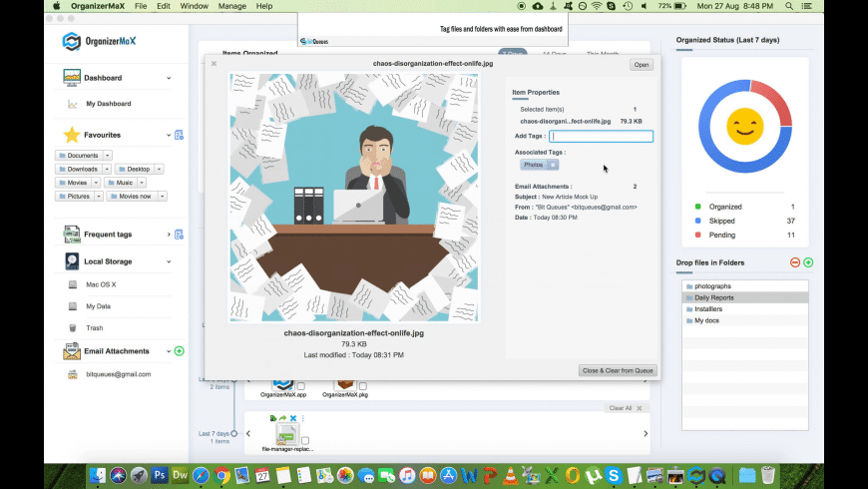Click the Local Storage drive icon
The width and height of the screenshot is (868, 489).
click(72, 261)
